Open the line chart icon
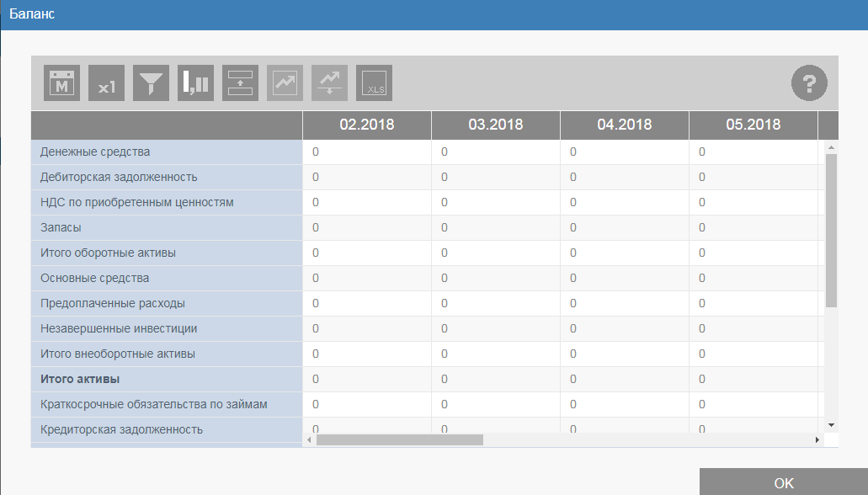 [285, 83]
